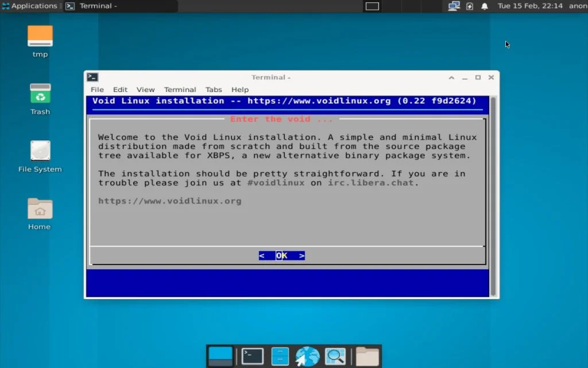Click the notification bell in the panel
Viewport: 588px width, 368px height.
pos(485,6)
